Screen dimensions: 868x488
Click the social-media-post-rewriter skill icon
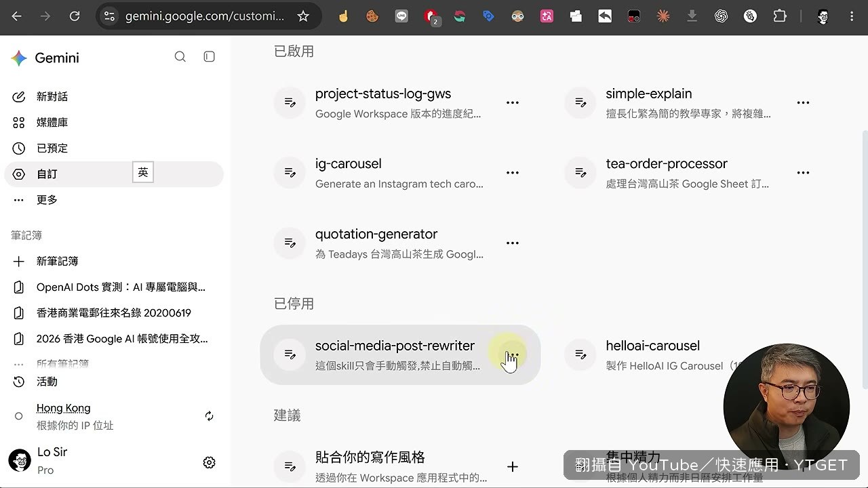(290, 354)
